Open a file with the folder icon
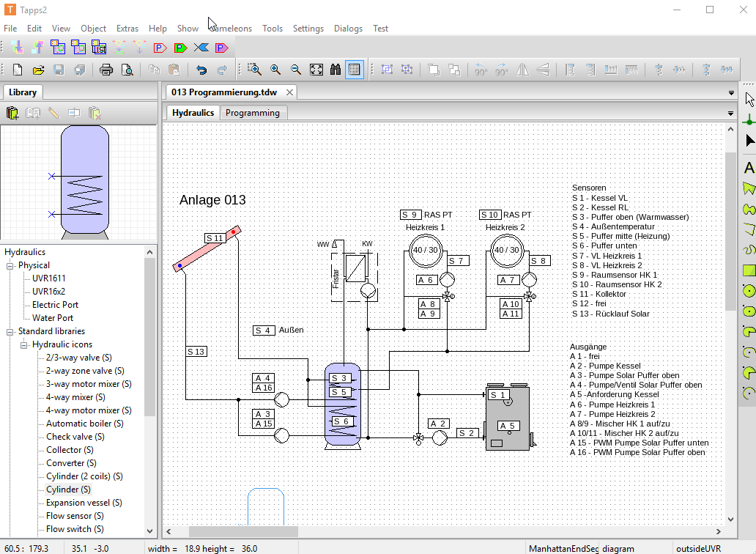 (38, 70)
